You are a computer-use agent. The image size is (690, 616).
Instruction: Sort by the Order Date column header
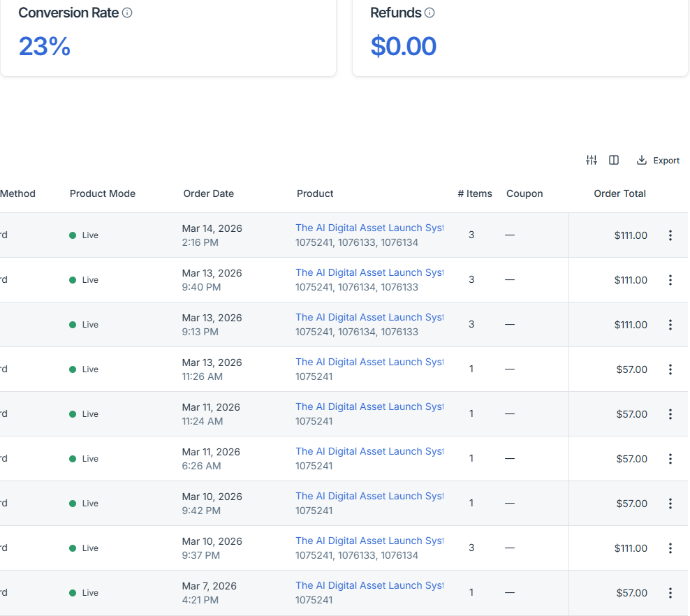[x=208, y=193]
